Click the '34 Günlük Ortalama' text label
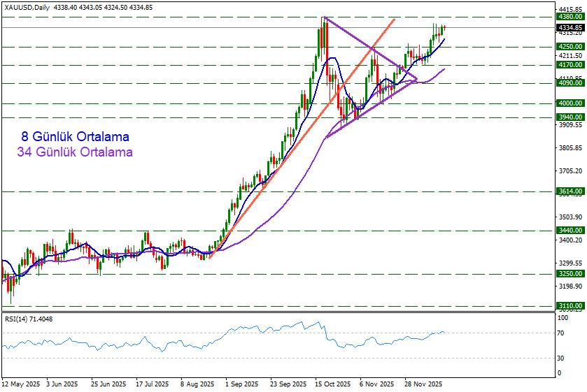Screen dimensions: 587x392 [74, 152]
